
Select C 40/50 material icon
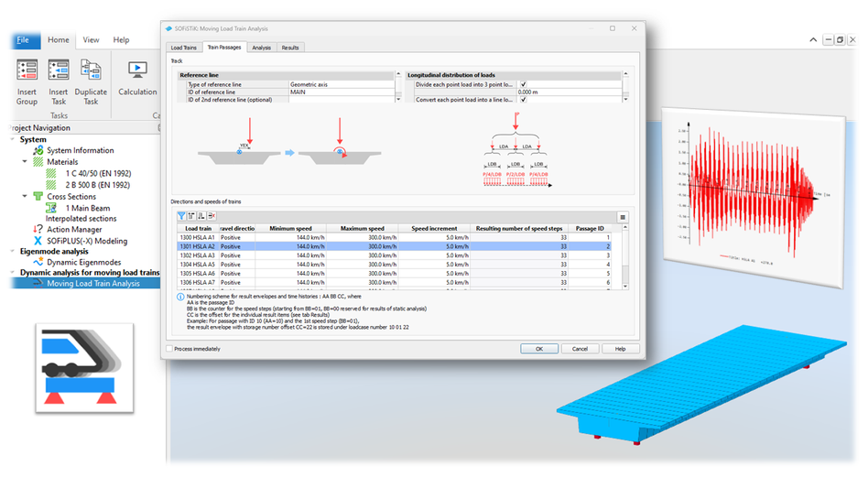point(51,174)
